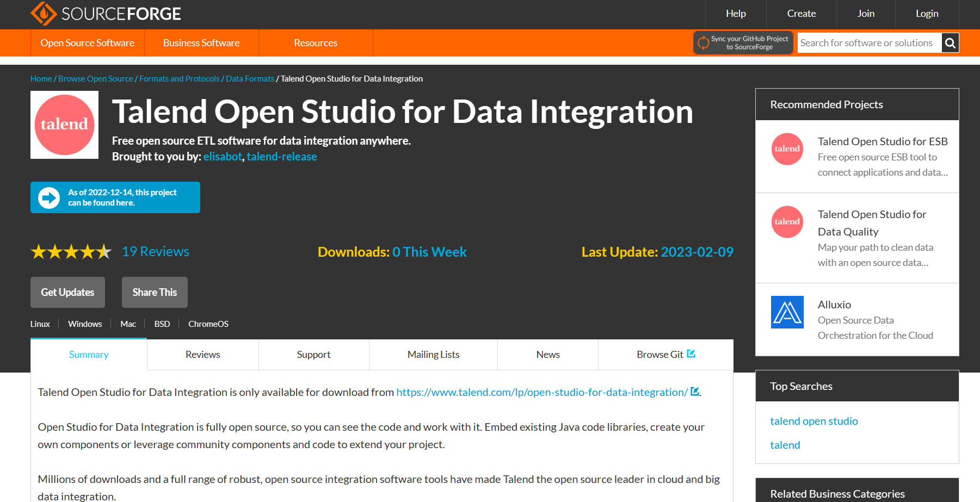Open Business Software menu

coord(201,43)
